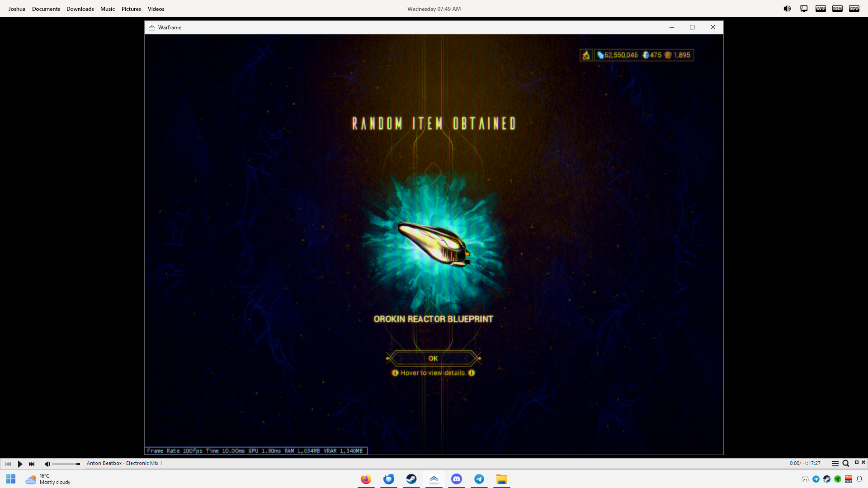Click the Random Item Obtained heading
The width and height of the screenshot is (868, 488).
point(434,123)
